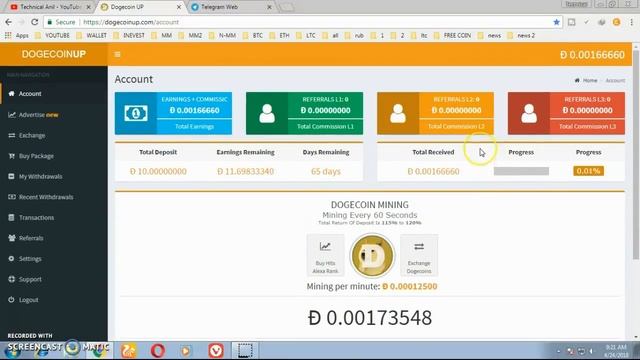Close the Dogecoin UP tab
Viewport: 640px width, 360px height.
(x=179, y=7)
